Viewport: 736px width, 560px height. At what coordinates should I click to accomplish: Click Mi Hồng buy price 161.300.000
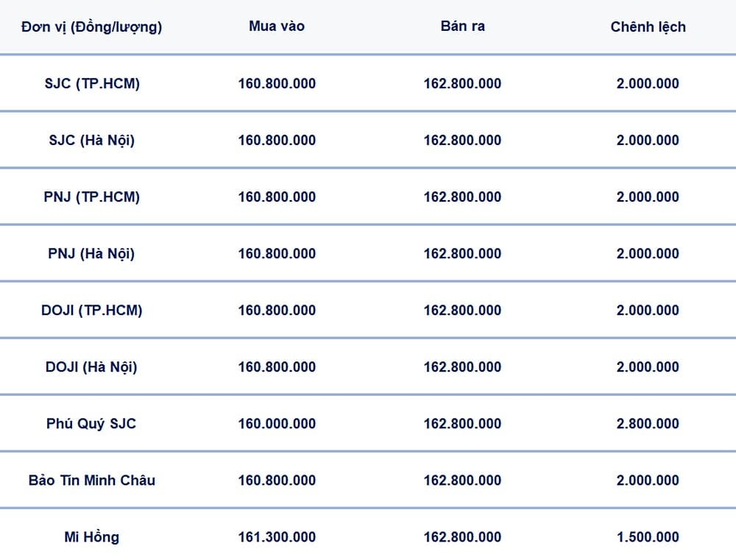click(277, 537)
